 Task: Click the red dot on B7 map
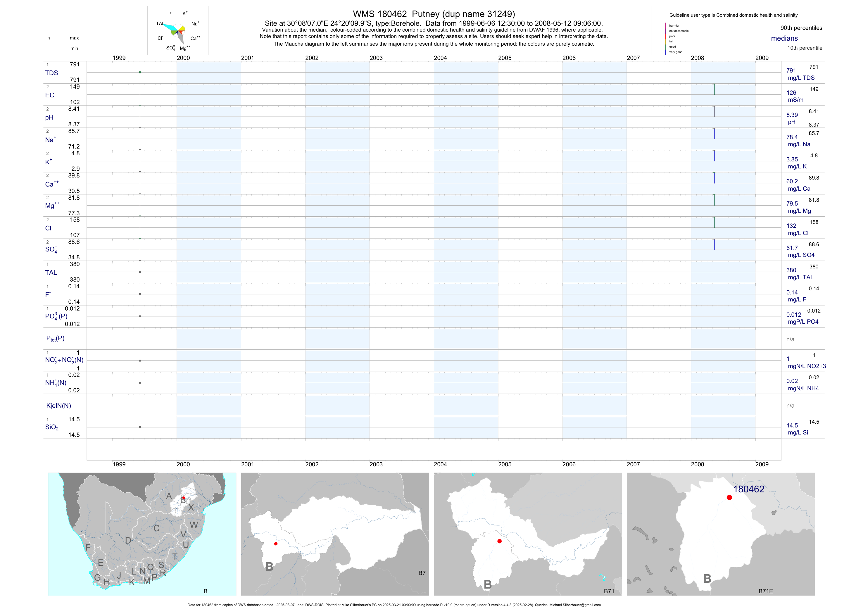276,544
